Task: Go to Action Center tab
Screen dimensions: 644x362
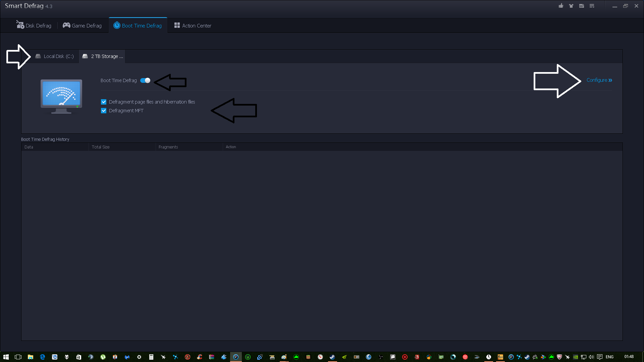Action: point(193,25)
